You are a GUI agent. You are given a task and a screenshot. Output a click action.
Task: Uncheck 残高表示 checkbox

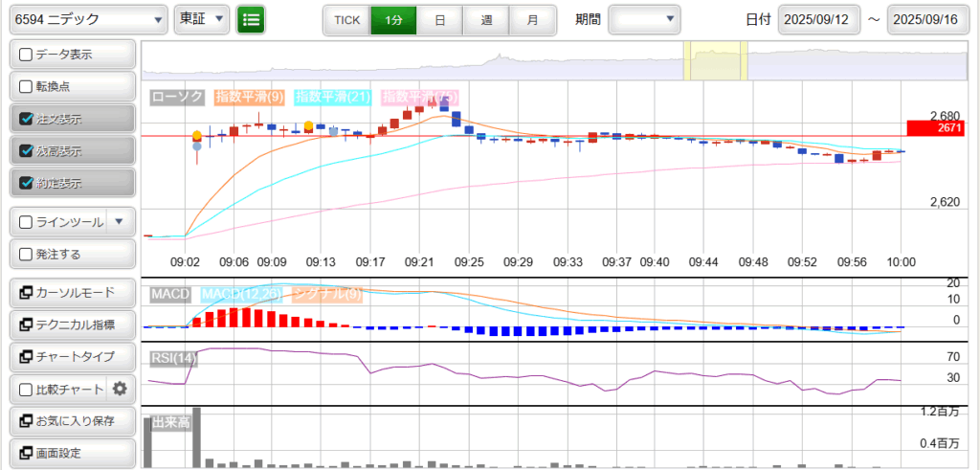(26, 151)
